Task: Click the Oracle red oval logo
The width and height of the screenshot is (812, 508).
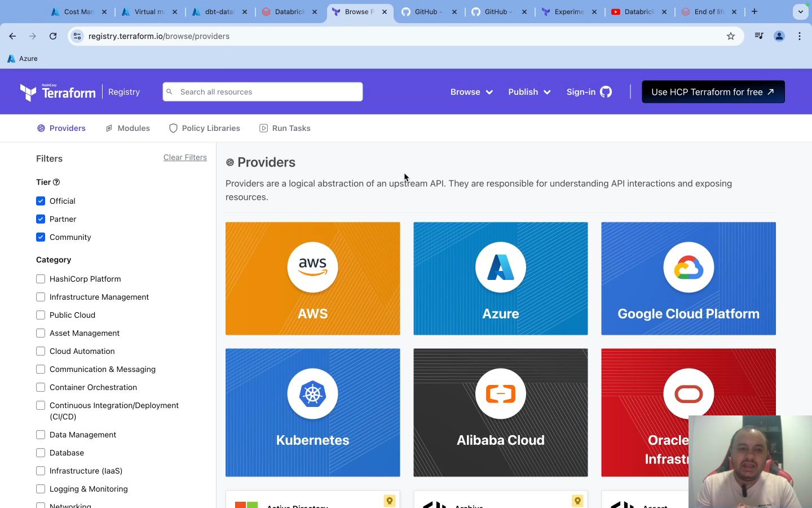Action: tap(689, 393)
